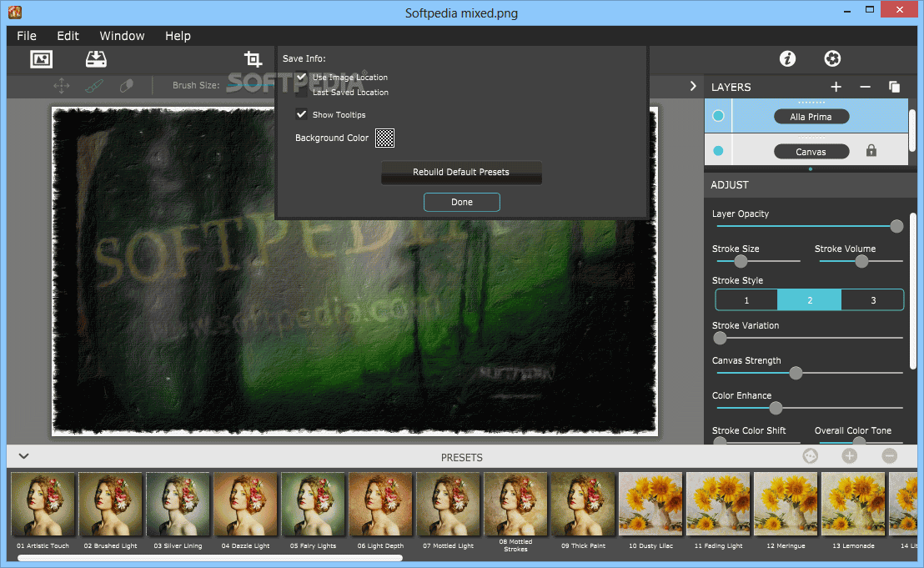Image resolution: width=924 pixels, height=568 pixels.
Task: Open Background Color swatch
Action: click(x=384, y=138)
